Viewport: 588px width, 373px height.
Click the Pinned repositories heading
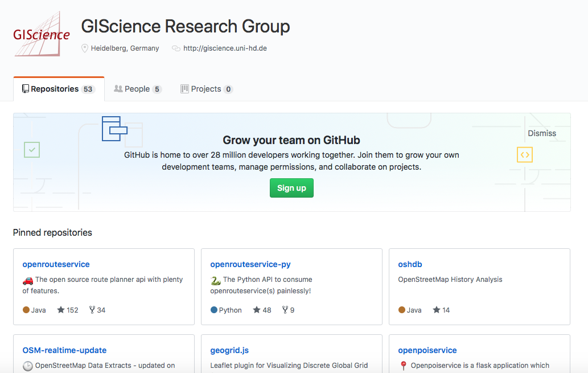[52, 233]
